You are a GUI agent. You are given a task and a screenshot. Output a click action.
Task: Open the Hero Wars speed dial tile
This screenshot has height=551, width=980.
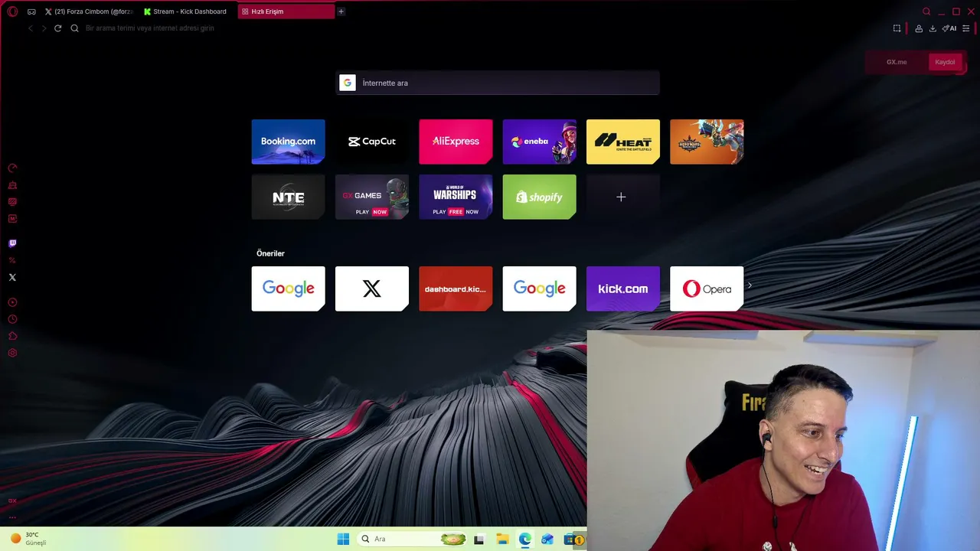pyautogui.click(x=707, y=142)
